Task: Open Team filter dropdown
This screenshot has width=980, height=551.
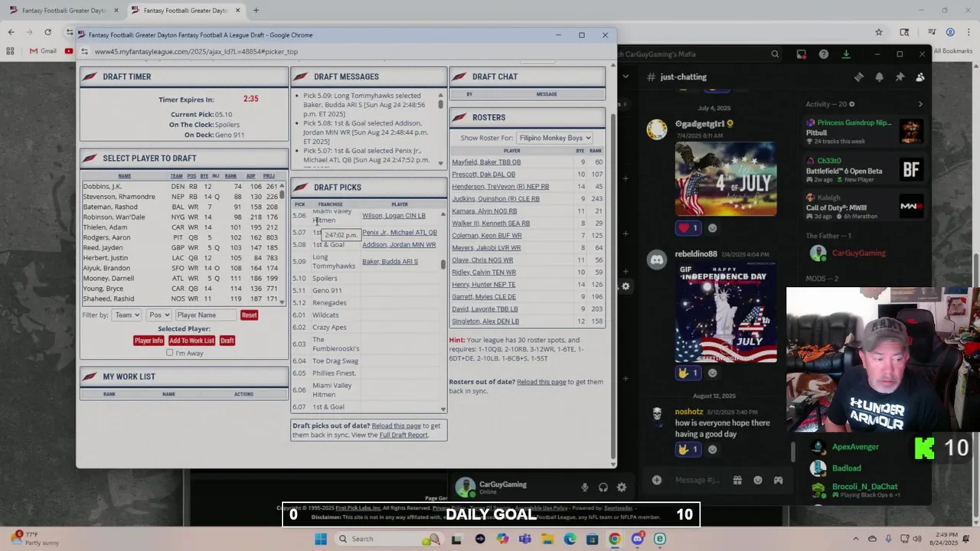Action: click(x=126, y=315)
